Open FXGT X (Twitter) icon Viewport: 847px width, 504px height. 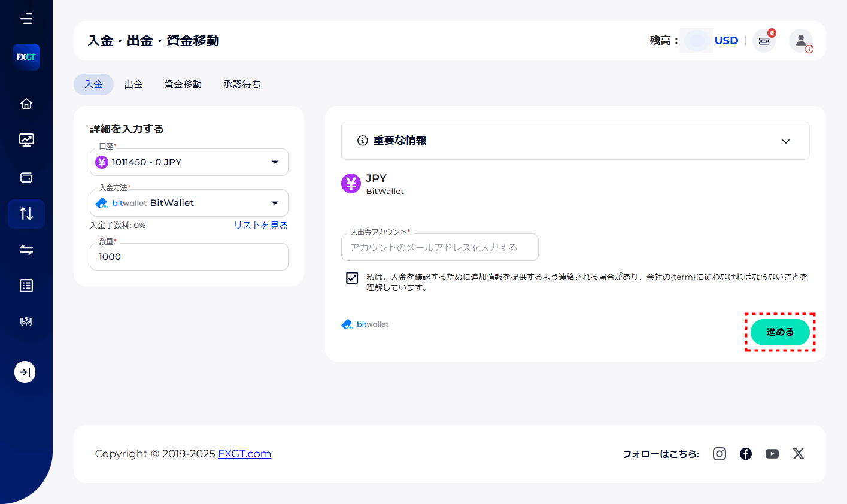pyautogui.click(x=799, y=454)
